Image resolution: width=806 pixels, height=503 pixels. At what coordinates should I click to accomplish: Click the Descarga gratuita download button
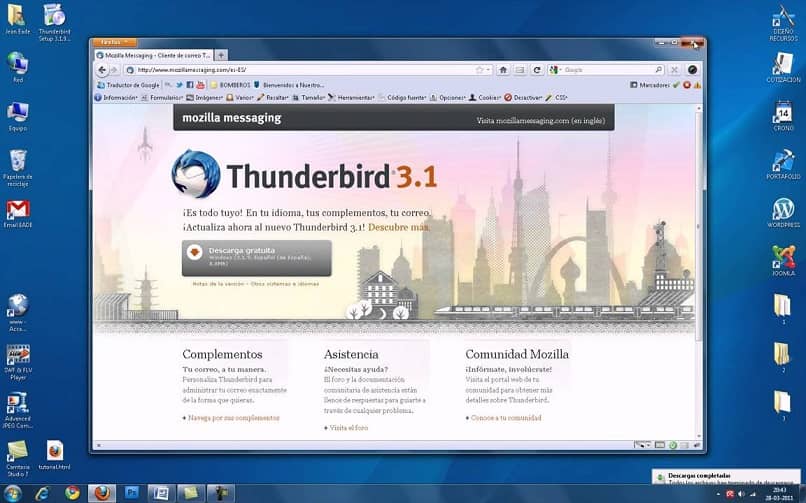point(257,258)
